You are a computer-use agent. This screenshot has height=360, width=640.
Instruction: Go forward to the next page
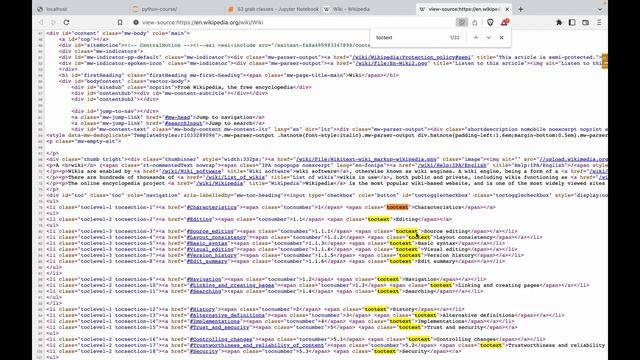(x=53, y=22)
